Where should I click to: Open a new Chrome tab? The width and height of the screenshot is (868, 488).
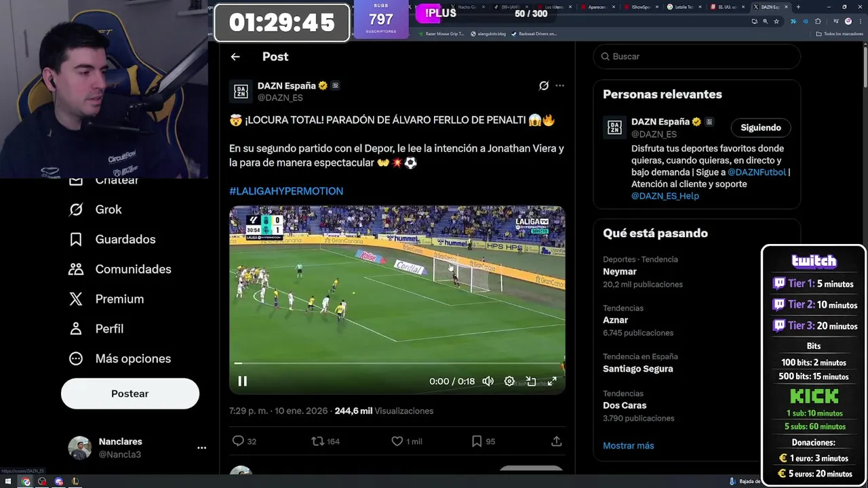point(798,7)
